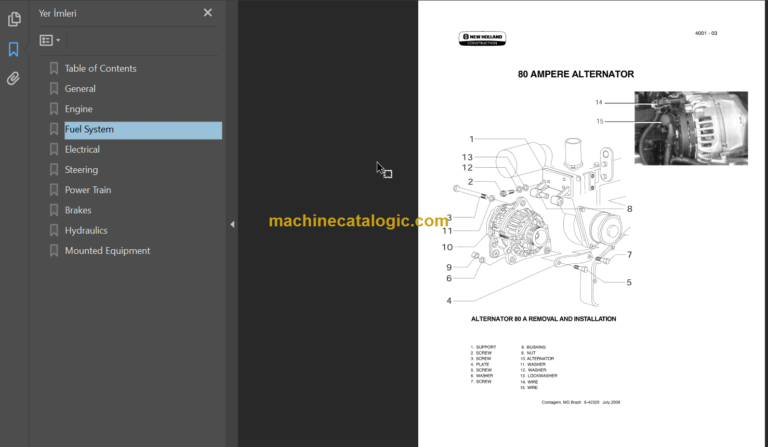Click the bookmark icon beside Brakes
This screenshot has width=768, height=447.
(54, 210)
